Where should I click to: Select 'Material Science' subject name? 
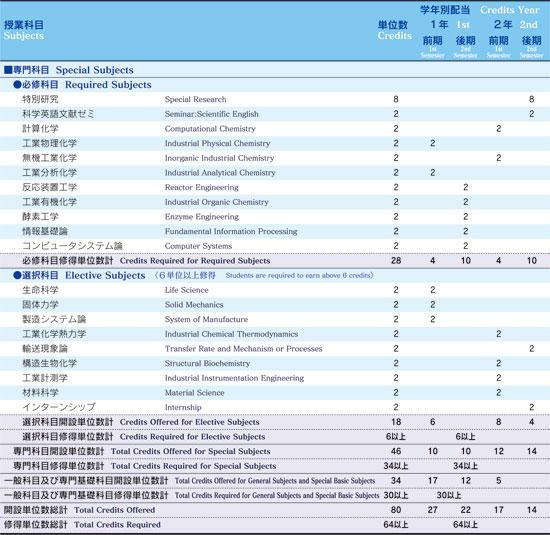point(195,393)
